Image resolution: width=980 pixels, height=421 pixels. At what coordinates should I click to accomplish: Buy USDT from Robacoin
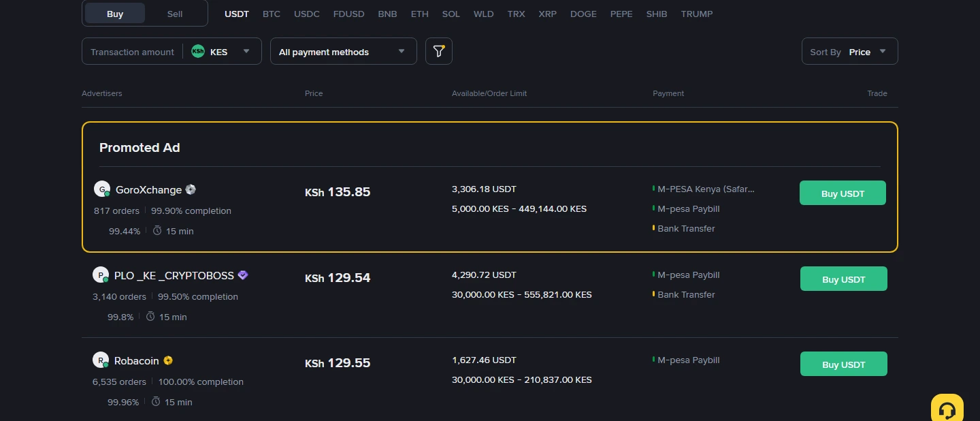coord(844,364)
